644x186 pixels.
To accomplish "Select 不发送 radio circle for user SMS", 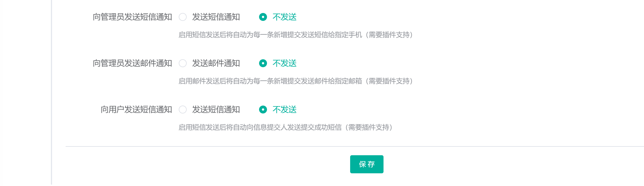I will (263, 110).
